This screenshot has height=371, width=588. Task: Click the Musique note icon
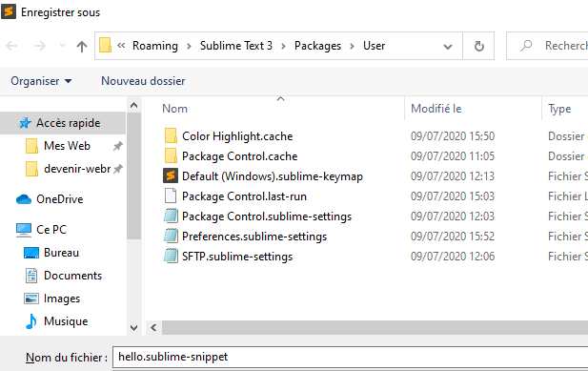click(31, 321)
